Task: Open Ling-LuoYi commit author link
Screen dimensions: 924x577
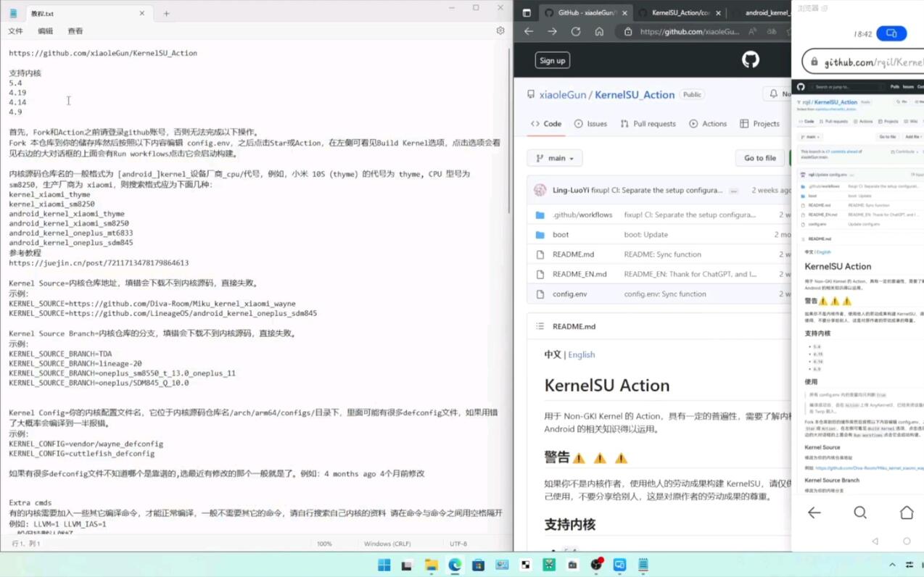Action: pyautogui.click(x=571, y=190)
